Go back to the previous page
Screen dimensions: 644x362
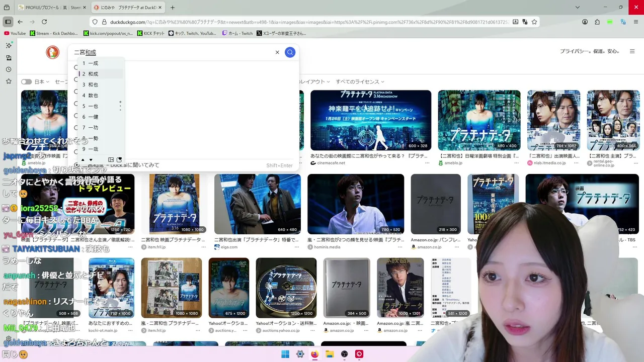click(x=20, y=22)
